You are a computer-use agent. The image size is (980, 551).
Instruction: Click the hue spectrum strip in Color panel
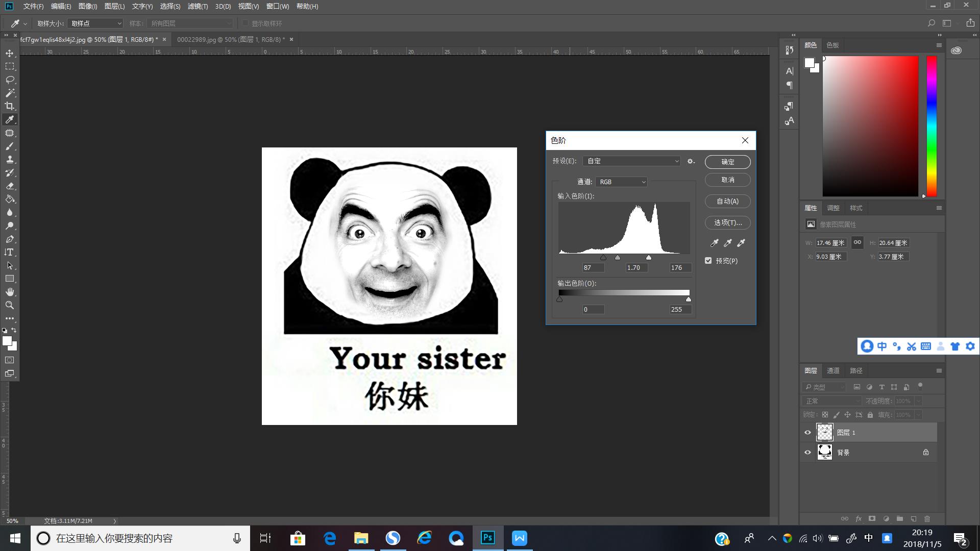click(x=932, y=126)
